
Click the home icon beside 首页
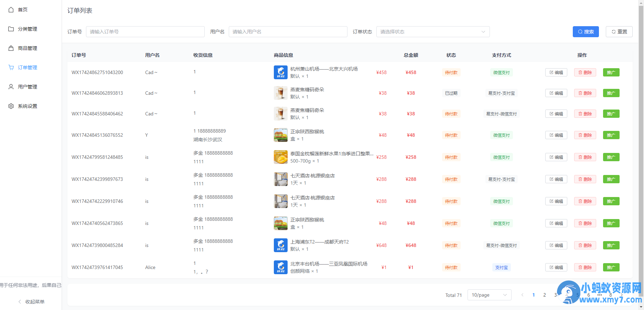tap(11, 10)
